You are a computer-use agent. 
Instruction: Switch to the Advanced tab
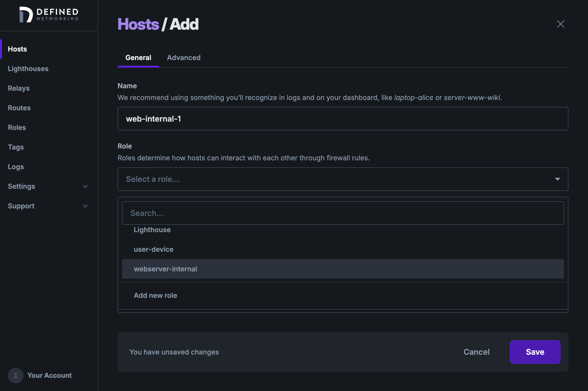[x=184, y=58]
